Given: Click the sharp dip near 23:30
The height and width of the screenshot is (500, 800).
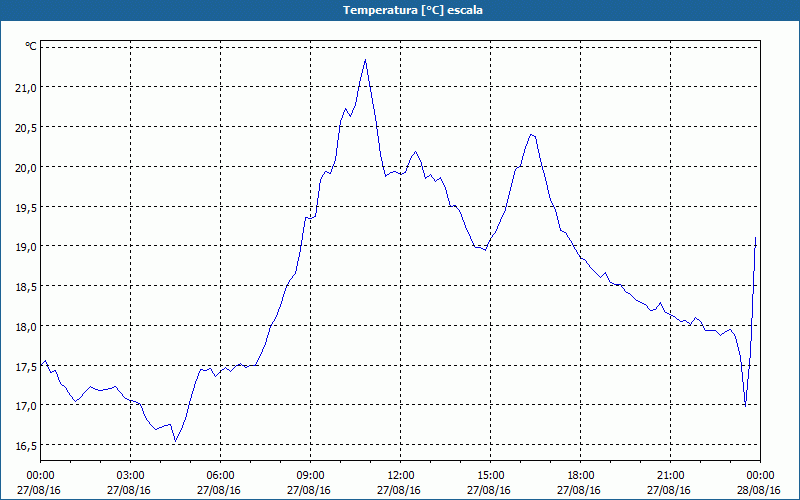Looking at the screenshot, I should (x=745, y=406).
